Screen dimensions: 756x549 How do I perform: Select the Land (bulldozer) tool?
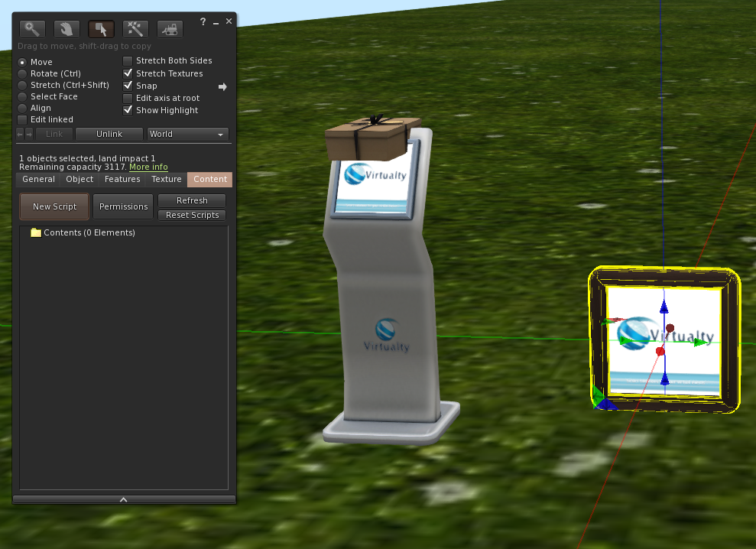pyautogui.click(x=170, y=29)
